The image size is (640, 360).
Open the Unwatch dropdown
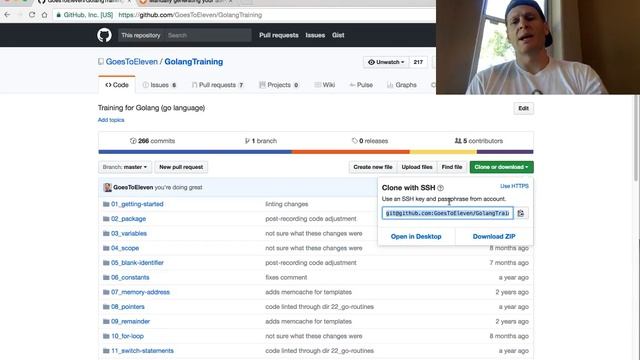pyautogui.click(x=386, y=62)
